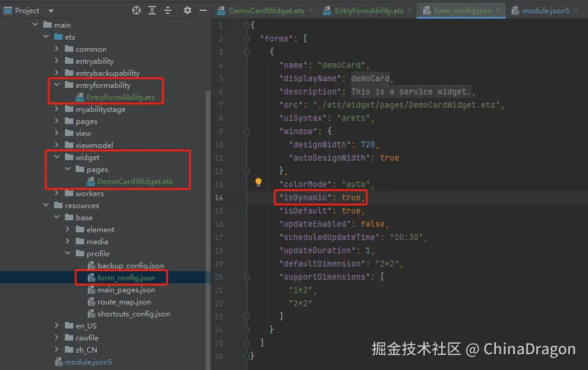Collapse the widget folder
Viewport: 588px width, 370px height.
[x=57, y=156]
